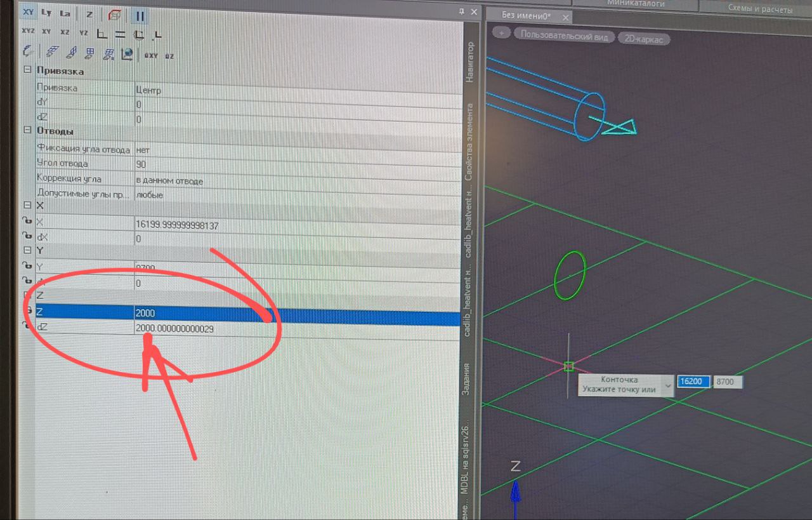Toggle the parallel lines toolbar button
This screenshot has width=812, height=520.
140,14
